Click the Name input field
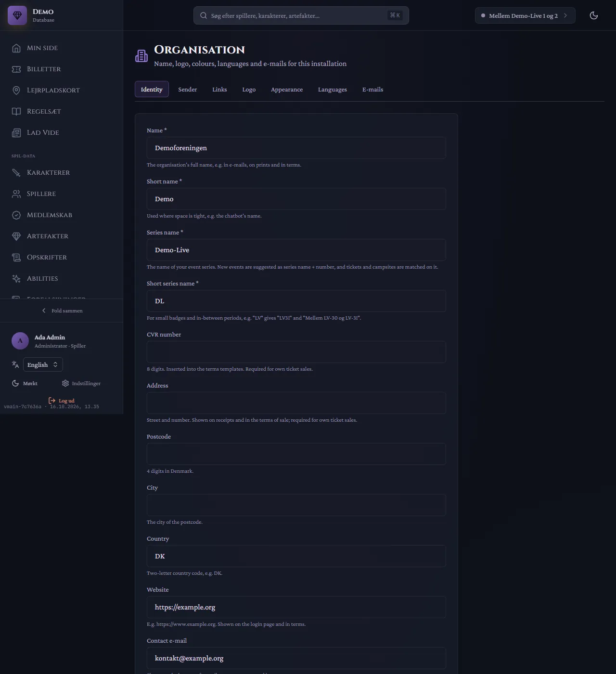616x674 pixels. coord(296,148)
